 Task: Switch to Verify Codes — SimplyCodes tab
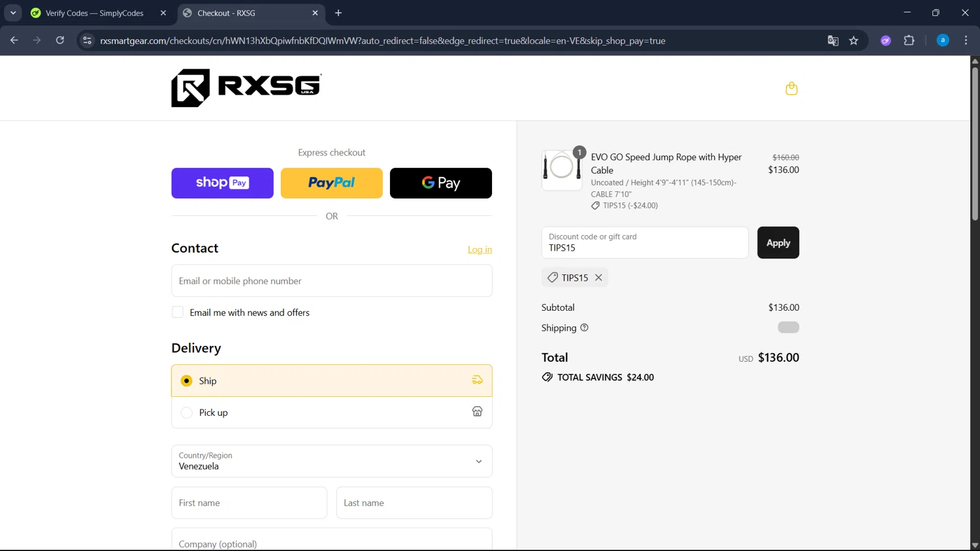[x=94, y=13]
